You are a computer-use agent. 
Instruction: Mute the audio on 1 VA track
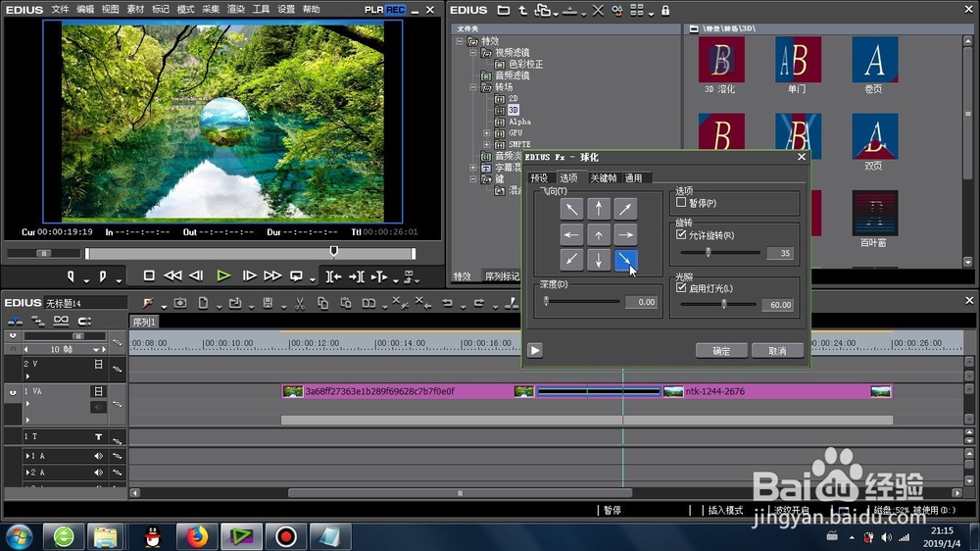point(98,407)
